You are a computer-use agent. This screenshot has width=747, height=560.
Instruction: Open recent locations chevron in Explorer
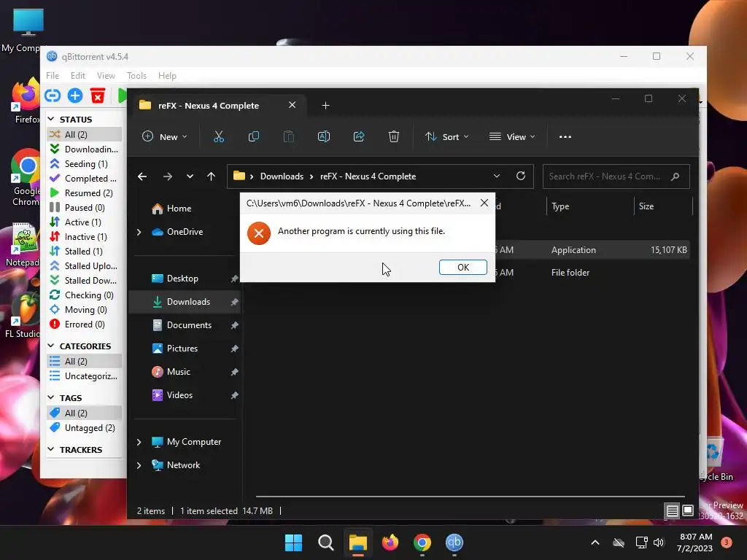coord(190,176)
